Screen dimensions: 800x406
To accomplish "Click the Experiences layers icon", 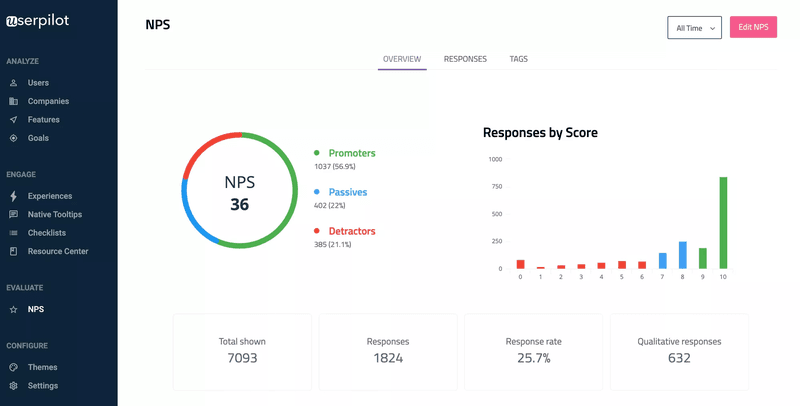I will pyautogui.click(x=13, y=196).
